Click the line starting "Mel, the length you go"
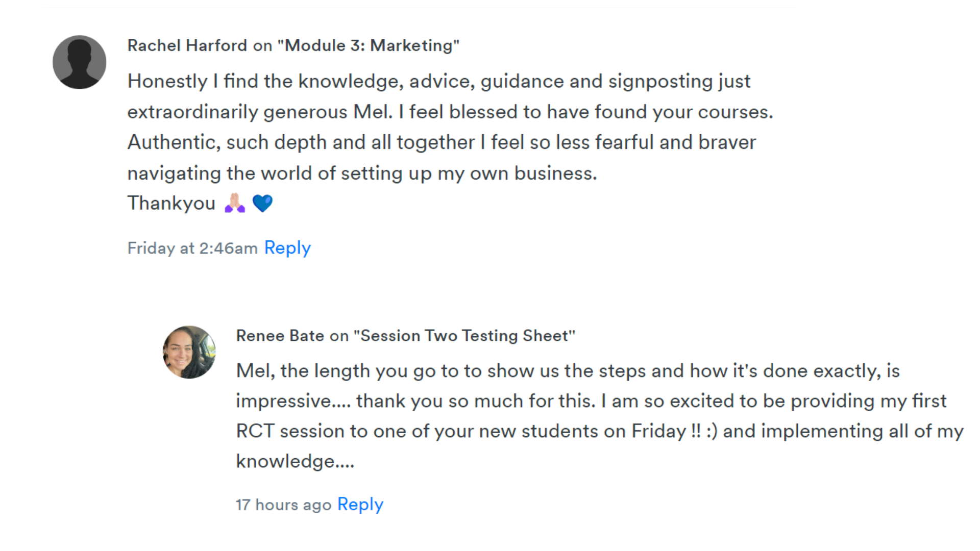Image resolution: width=980 pixels, height=551 pixels. point(568,371)
